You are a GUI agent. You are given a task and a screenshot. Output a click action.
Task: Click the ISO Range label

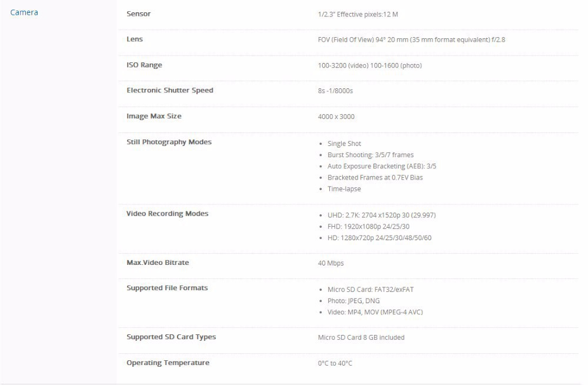(144, 65)
